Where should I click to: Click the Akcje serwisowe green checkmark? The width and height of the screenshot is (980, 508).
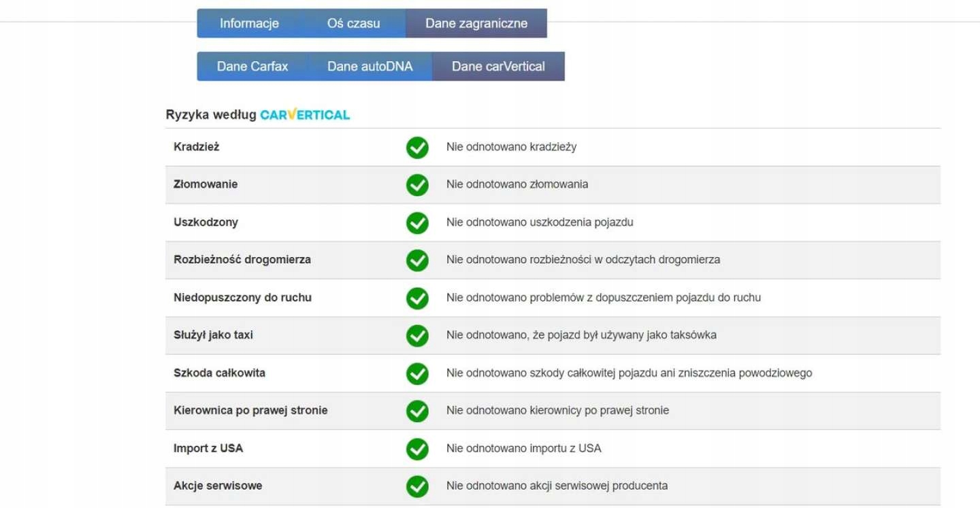417,486
